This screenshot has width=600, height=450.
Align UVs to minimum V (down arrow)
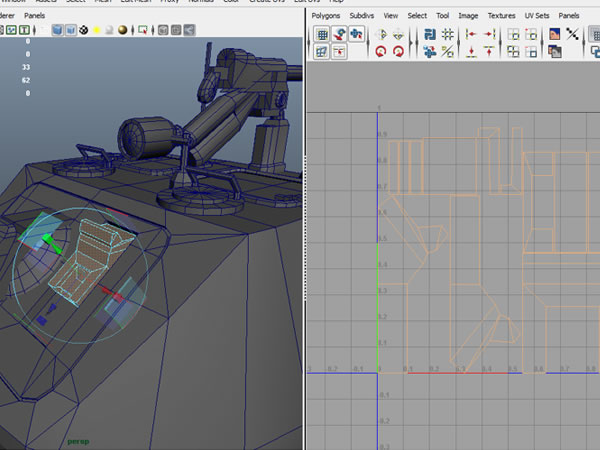[x=471, y=52]
